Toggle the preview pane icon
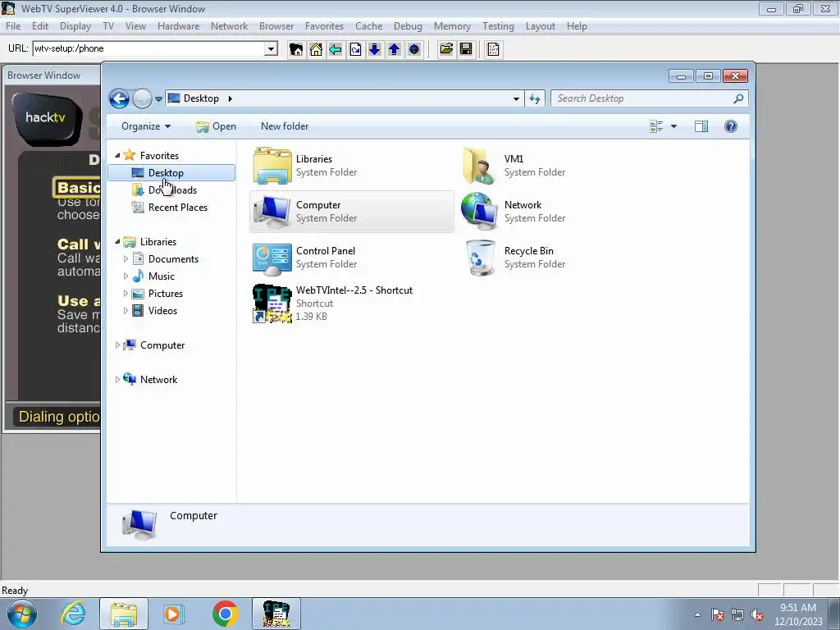840x630 pixels. click(701, 126)
